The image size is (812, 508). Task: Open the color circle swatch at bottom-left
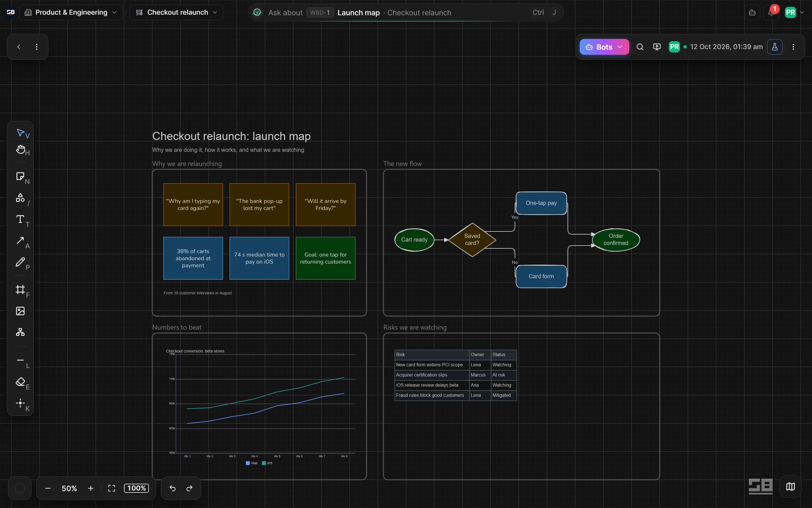click(20, 488)
